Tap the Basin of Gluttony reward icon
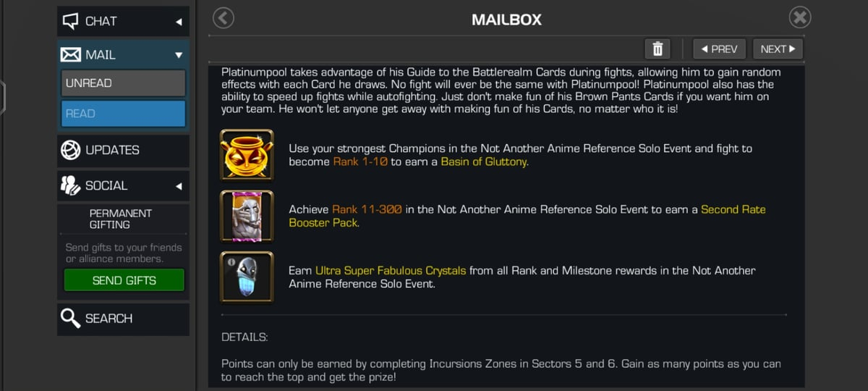 [247, 154]
